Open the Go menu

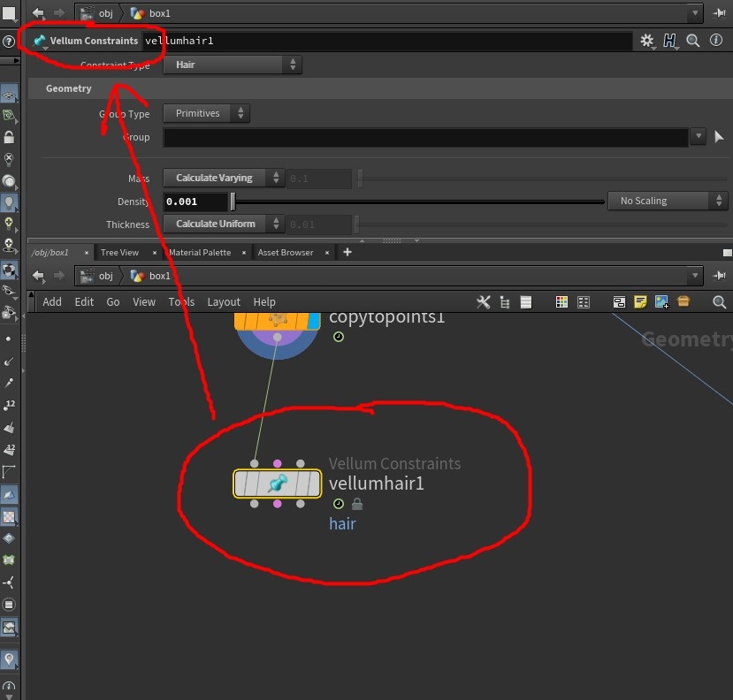click(112, 302)
